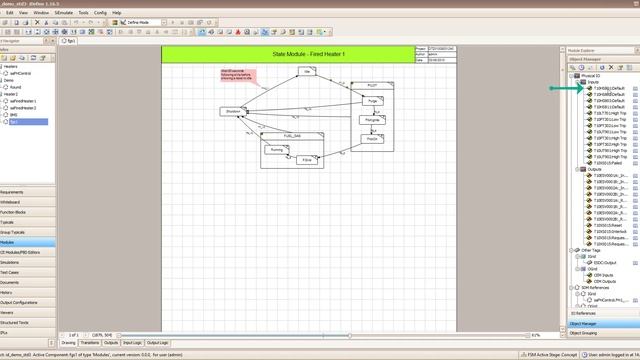Open the Viewers section

click(x=28, y=313)
